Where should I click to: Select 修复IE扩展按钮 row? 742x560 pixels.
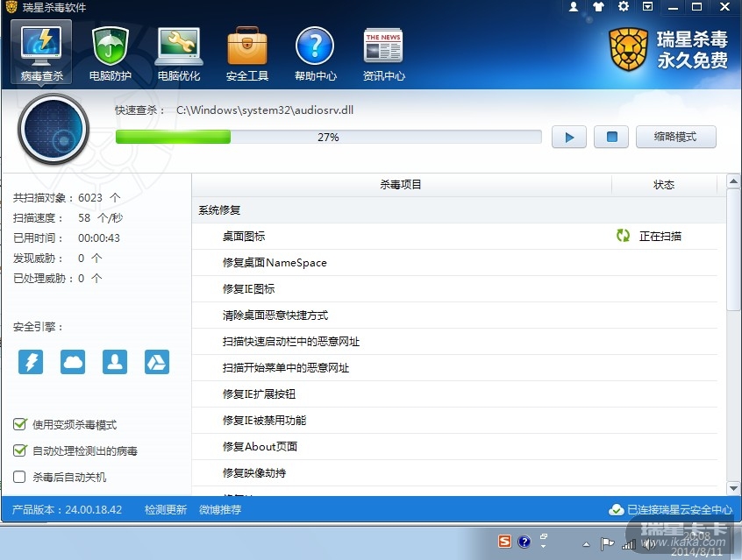coord(454,394)
